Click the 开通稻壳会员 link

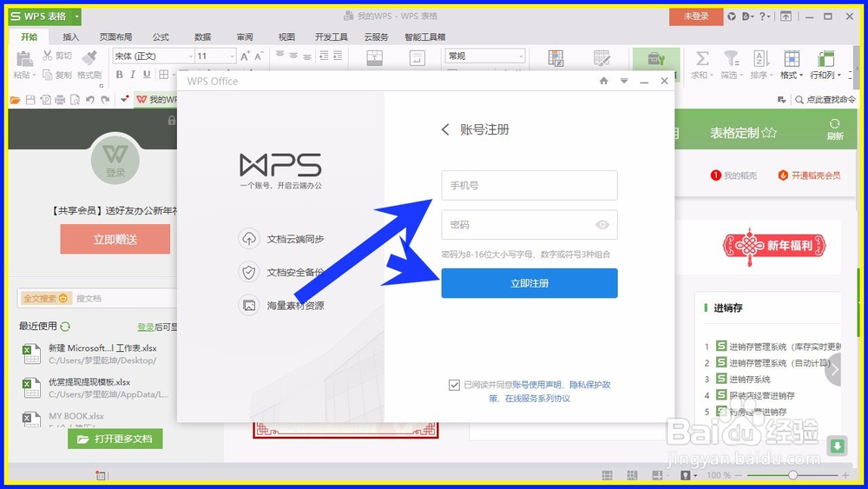tap(809, 175)
